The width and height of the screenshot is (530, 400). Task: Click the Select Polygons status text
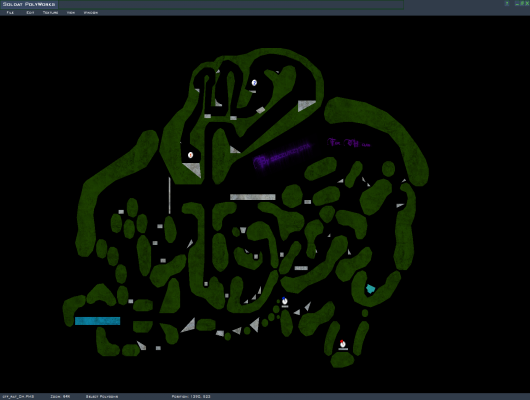coord(102,396)
